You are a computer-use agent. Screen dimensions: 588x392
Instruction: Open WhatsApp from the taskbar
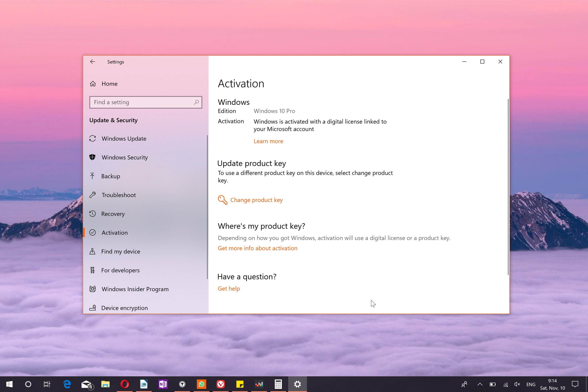point(201,384)
